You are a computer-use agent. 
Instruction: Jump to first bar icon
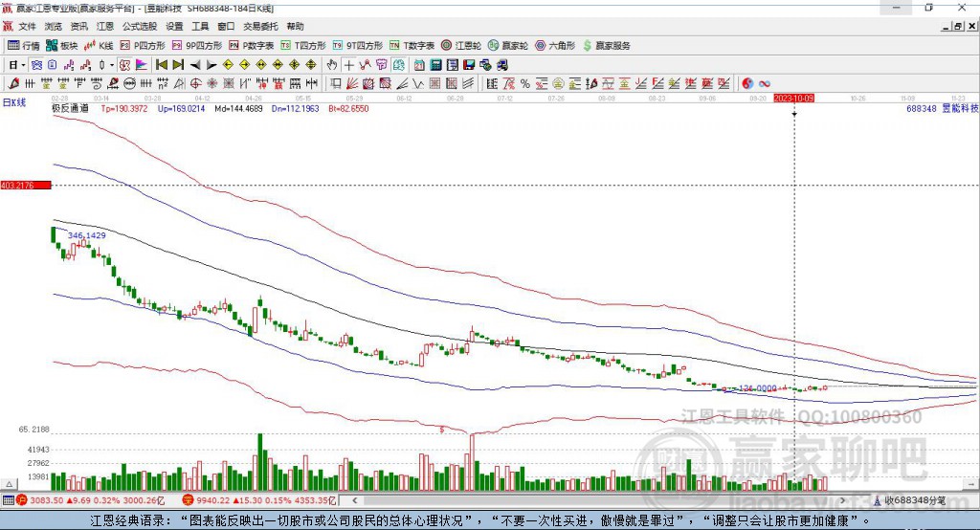pos(161,65)
